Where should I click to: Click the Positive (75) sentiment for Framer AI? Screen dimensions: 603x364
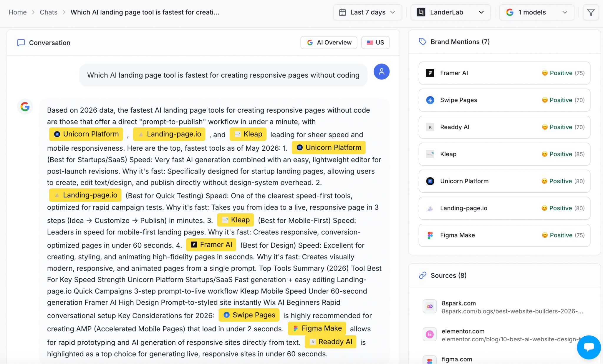pyautogui.click(x=563, y=73)
